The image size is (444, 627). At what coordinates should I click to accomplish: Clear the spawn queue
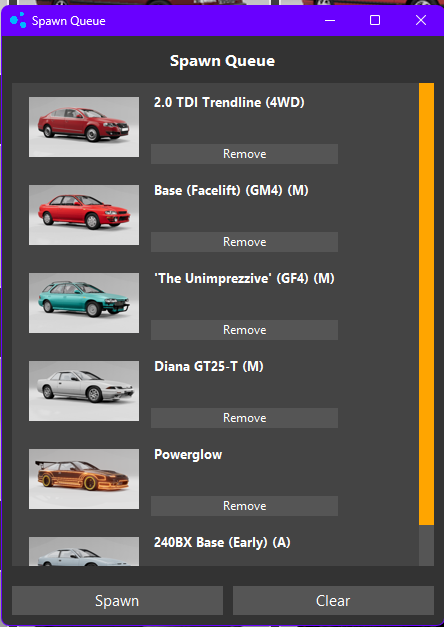coord(333,601)
